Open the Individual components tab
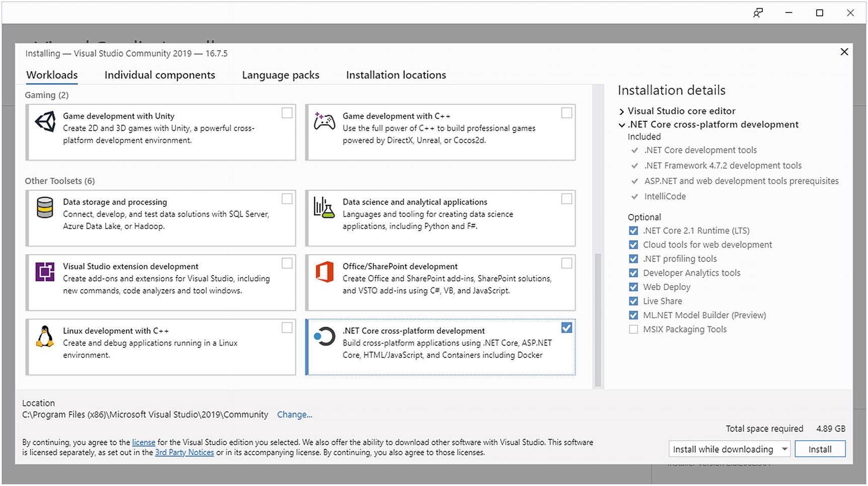The image size is (868, 486). tap(160, 75)
